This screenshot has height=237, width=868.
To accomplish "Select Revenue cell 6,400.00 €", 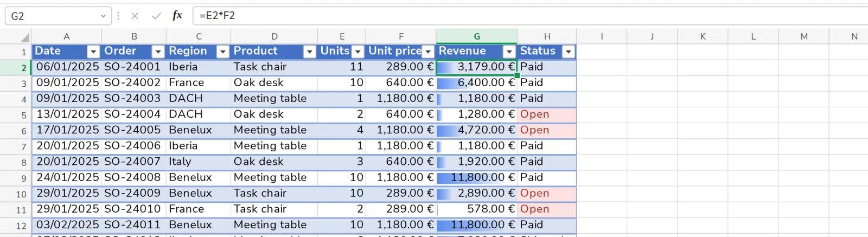I will point(477,83).
